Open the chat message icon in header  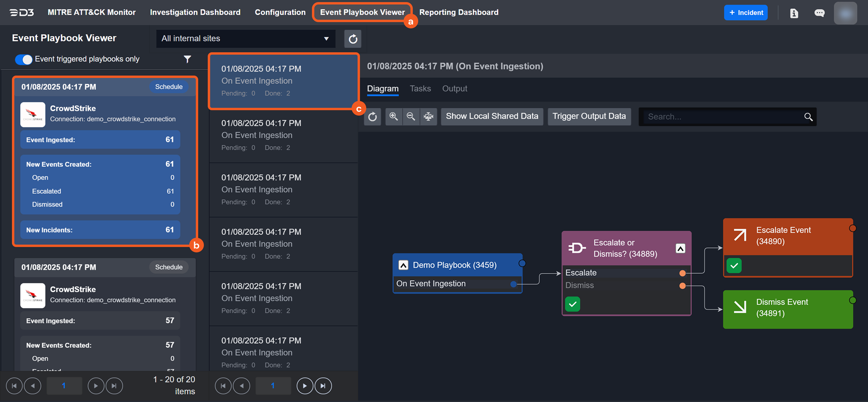pos(819,13)
